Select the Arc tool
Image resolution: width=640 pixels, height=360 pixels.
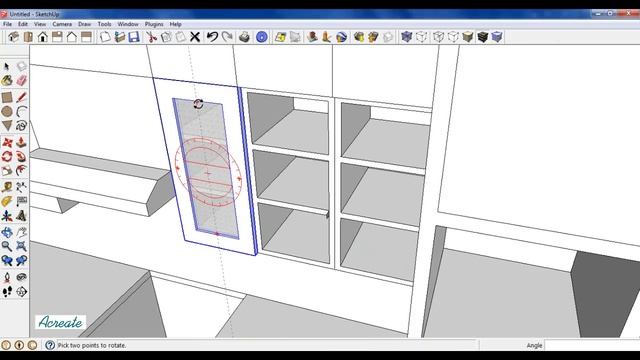tap(21, 111)
